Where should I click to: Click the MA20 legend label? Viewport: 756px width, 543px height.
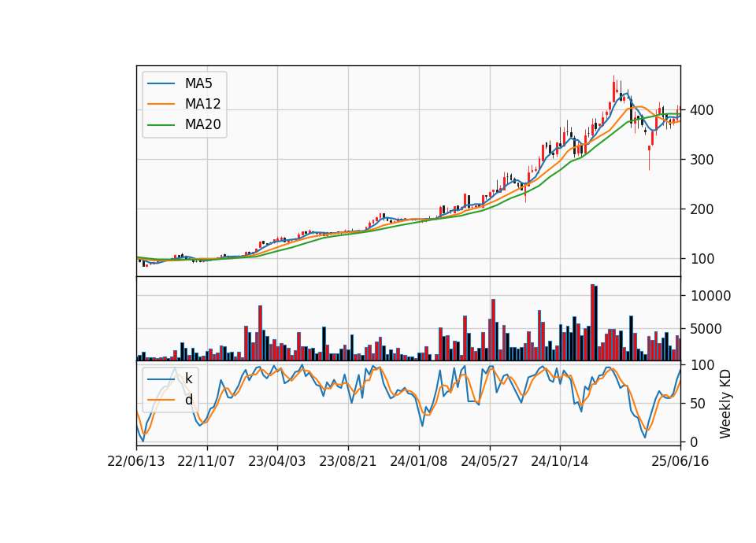click(202, 124)
